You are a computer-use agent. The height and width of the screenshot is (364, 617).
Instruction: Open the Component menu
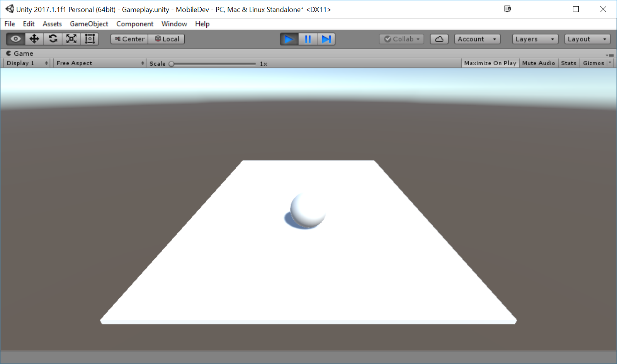(x=135, y=24)
